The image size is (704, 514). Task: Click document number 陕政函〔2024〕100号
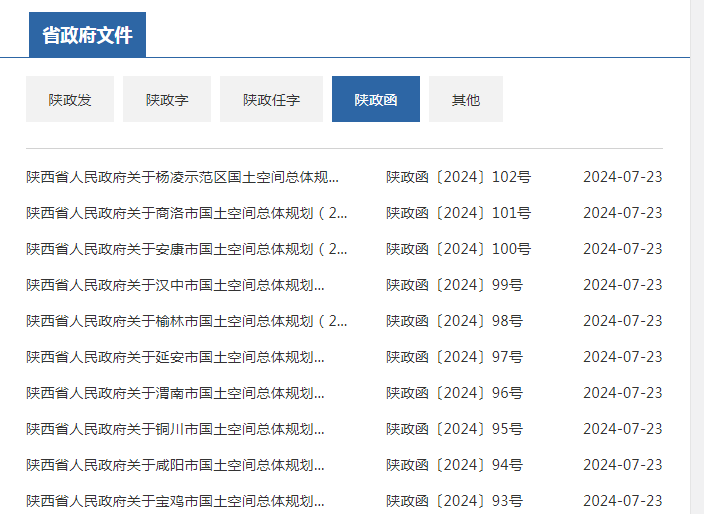458,249
